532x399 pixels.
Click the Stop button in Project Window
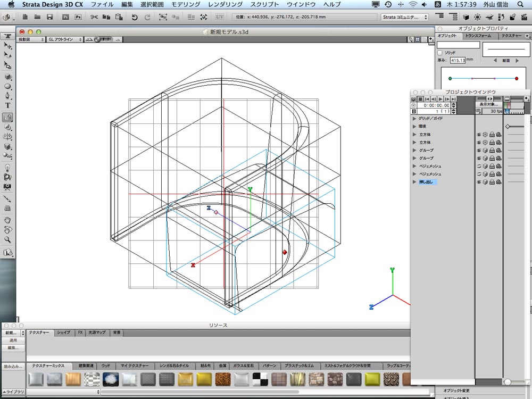pos(420,99)
